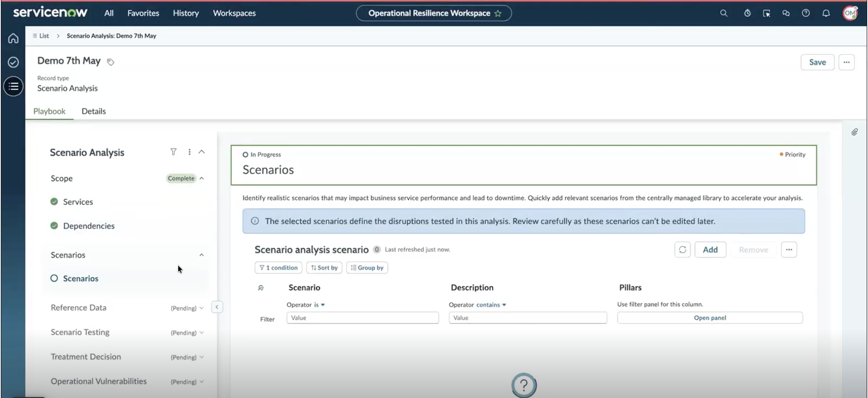This screenshot has width=868, height=398.
Task: Open record more actions ellipsis beside Save
Action: [846, 62]
